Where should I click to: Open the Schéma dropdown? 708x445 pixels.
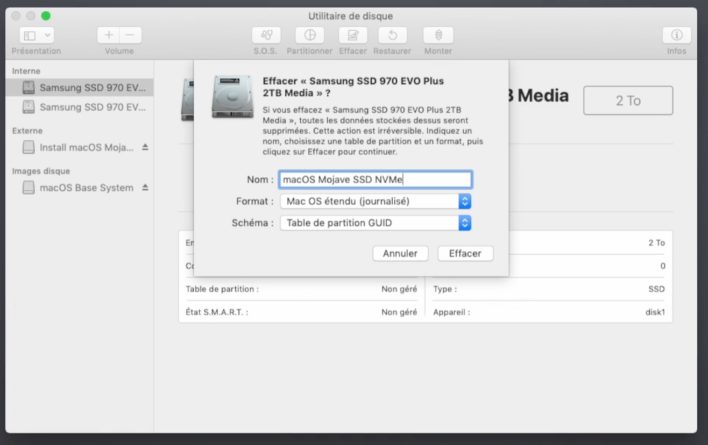pos(376,223)
